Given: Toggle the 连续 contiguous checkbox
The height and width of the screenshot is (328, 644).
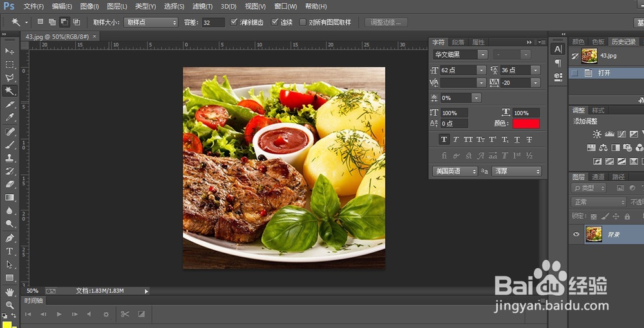Looking at the screenshot, I should click(275, 22).
